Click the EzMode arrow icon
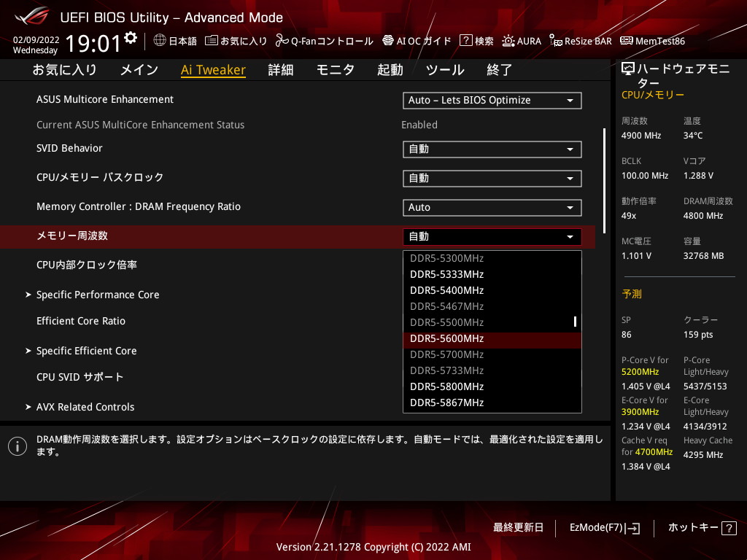747x560 pixels. coord(632,528)
